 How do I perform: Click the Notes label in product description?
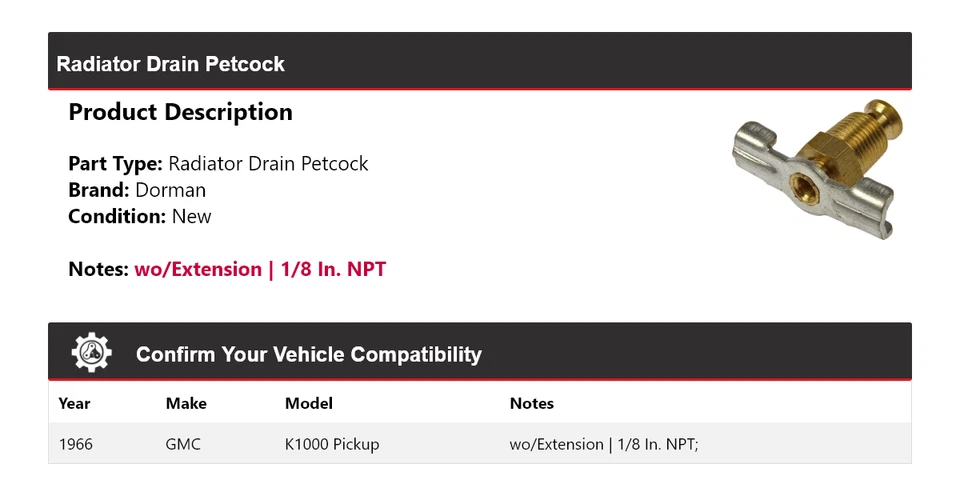click(x=98, y=269)
